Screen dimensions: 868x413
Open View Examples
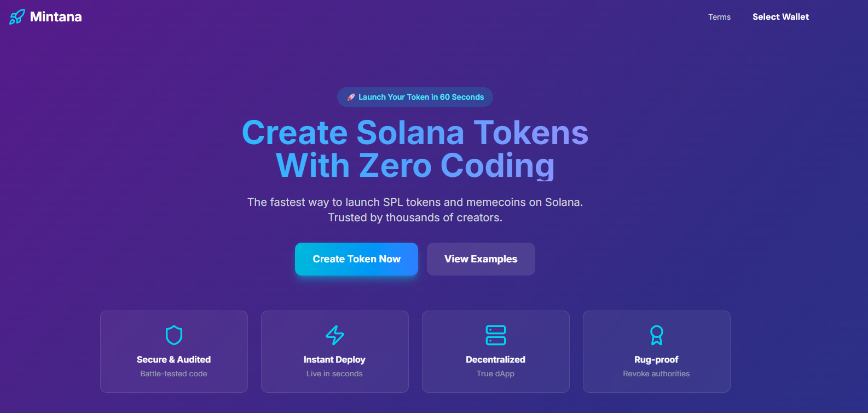(481, 259)
